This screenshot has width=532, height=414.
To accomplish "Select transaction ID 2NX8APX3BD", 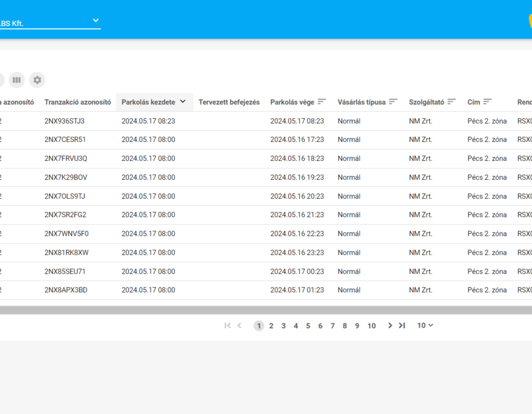I will click(x=66, y=290).
